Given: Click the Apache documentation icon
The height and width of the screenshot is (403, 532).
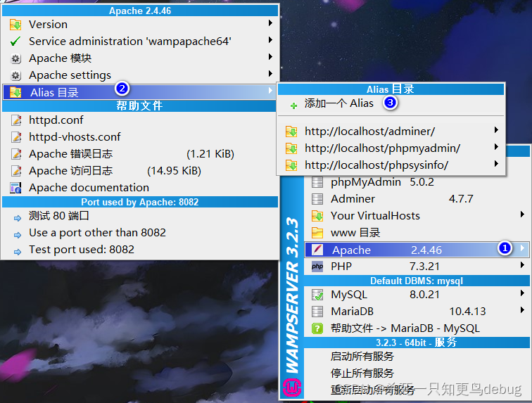Looking at the screenshot, I should [x=15, y=188].
